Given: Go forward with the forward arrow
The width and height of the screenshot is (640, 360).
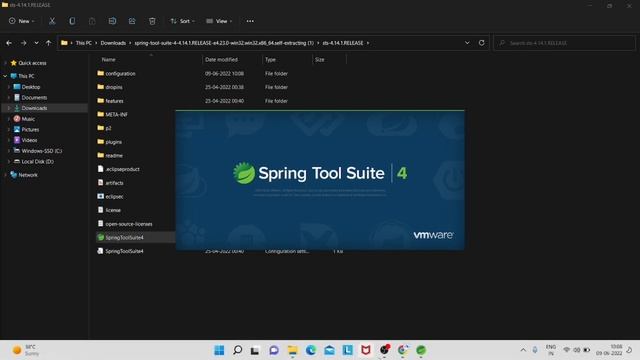Looking at the screenshot, I should tap(23, 43).
